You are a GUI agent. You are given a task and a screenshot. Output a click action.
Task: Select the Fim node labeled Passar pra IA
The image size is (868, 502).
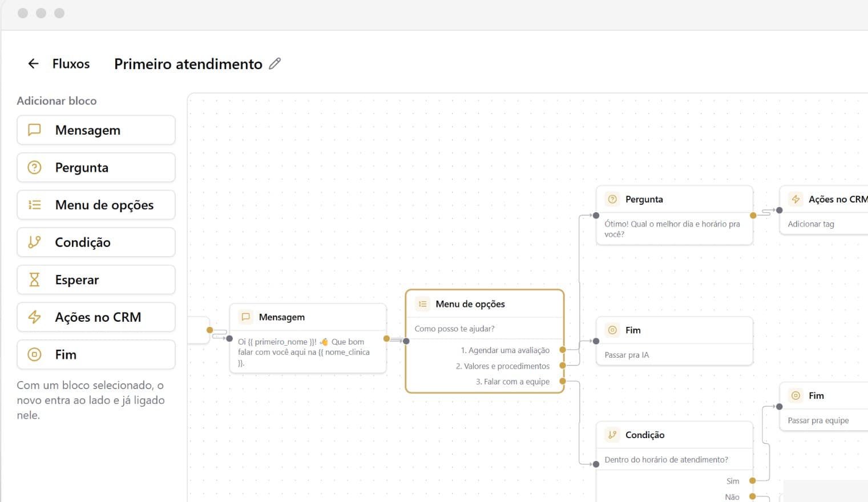[x=675, y=341]
